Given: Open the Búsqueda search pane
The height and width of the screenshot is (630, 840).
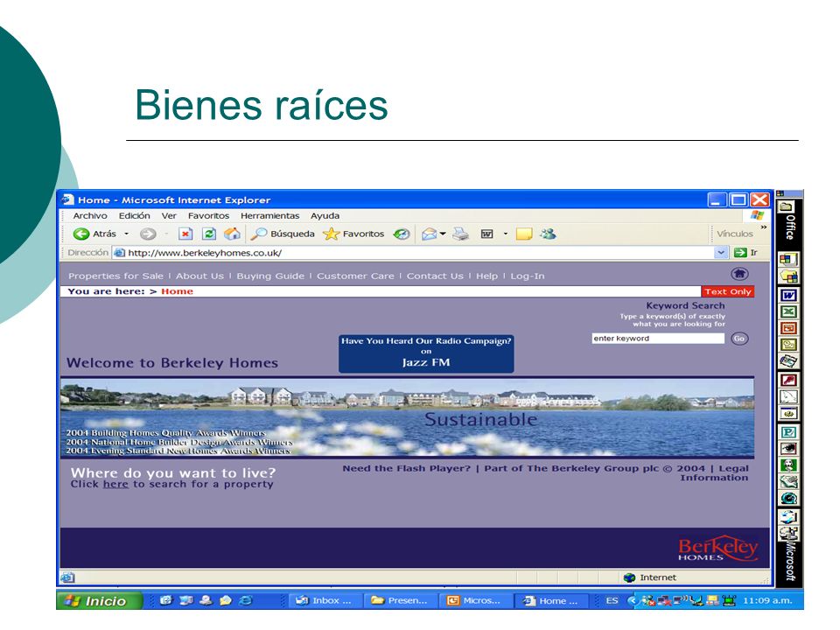Looking at the screenshot, I should point(283,234).
